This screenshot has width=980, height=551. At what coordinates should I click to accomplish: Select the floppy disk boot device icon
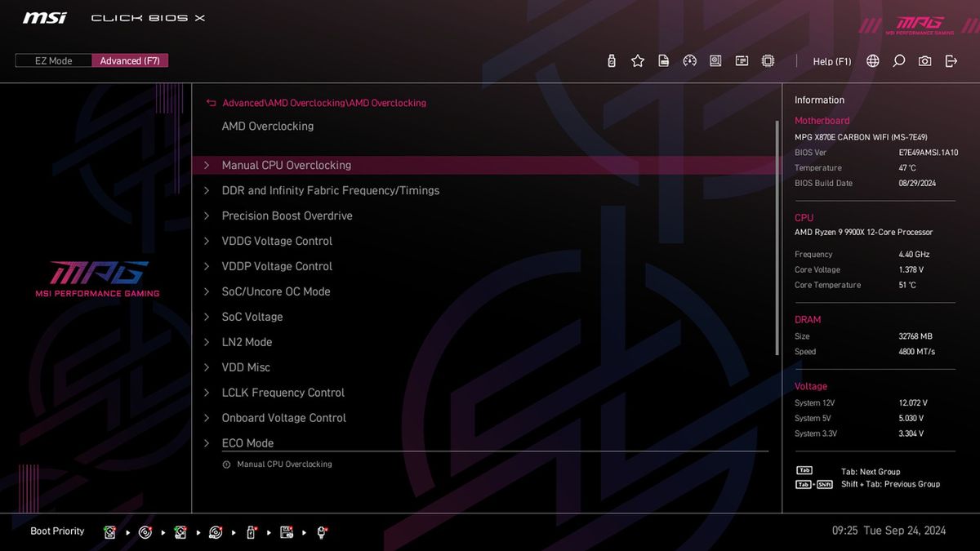pyautogui.click(x=287, y=532)
